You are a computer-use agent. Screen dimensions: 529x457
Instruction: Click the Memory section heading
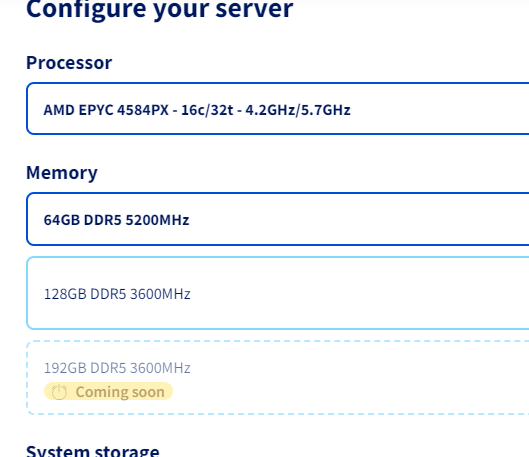pyautogui.click(x=62, y=173)
